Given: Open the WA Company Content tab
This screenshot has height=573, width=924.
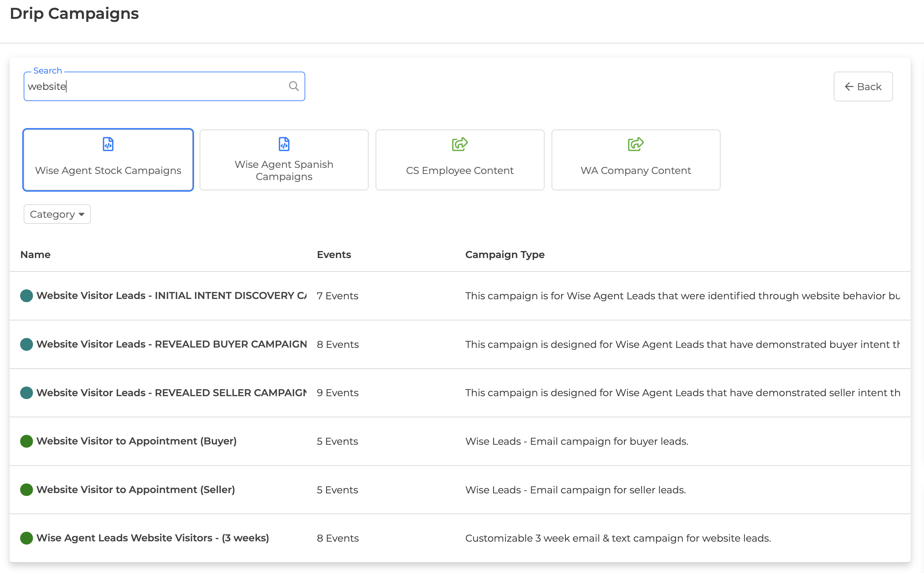Looking at the screenshot, I should (x=636, y=160).
